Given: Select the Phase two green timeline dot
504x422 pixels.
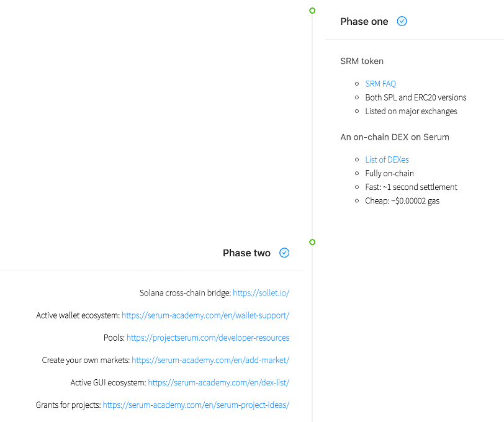Looking at the screenshot, I should coord(312,242).
